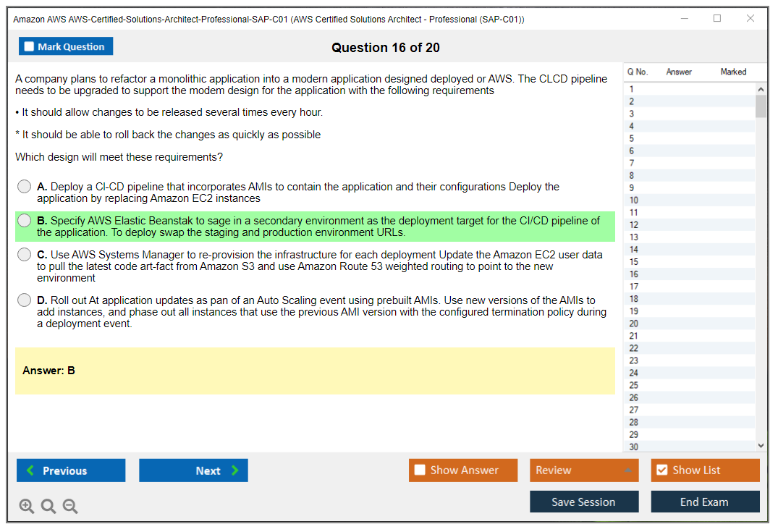Viewport: 778px width, 532px height.
Task: Click the reset zoom magnifier icon
Action: pos(48,507)
